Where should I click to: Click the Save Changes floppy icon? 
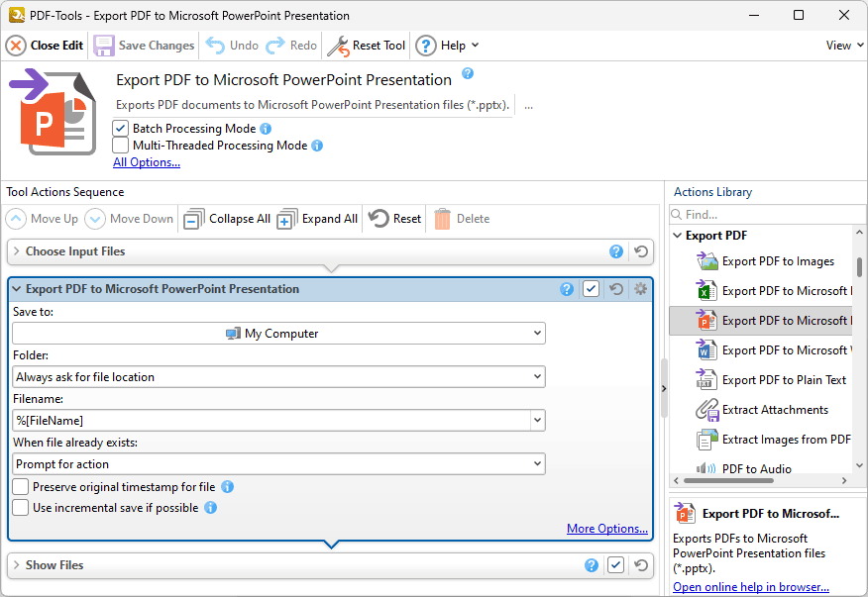[103, 46]
